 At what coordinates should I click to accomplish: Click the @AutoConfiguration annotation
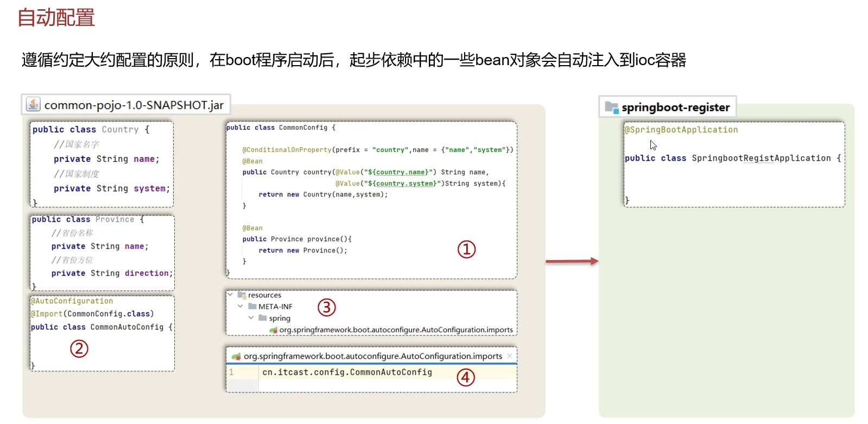[x=72, y=301]
